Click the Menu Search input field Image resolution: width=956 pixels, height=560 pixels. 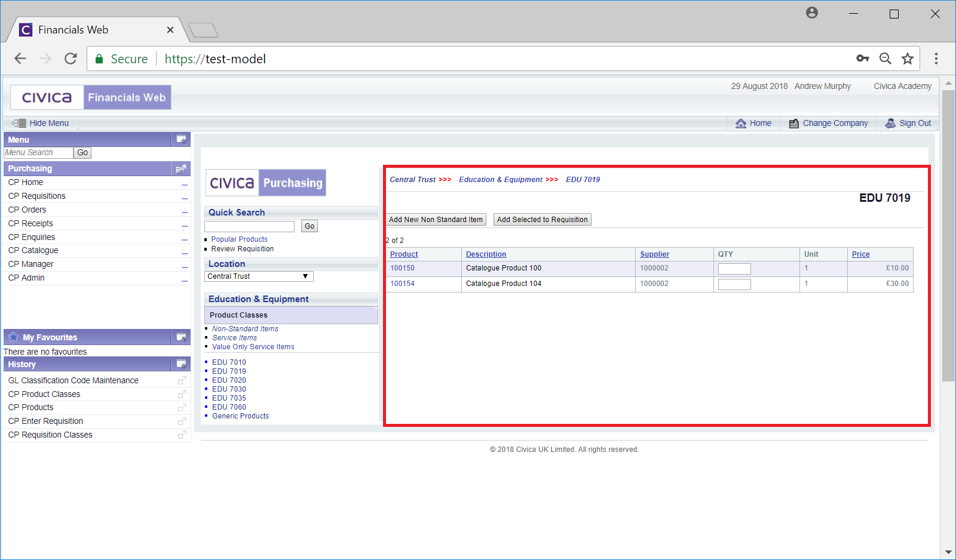pyautogui.click(x=38, y=153)
